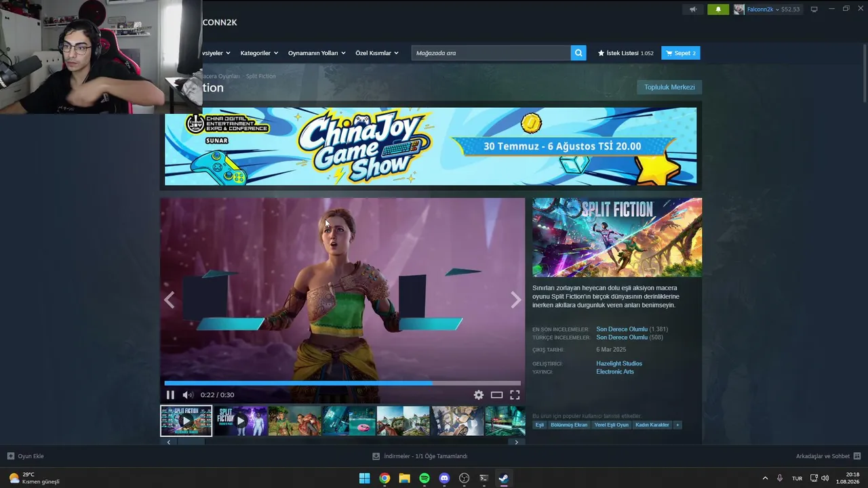
Task: Select the second trailer thumbnail
Action: coord(240,421)
